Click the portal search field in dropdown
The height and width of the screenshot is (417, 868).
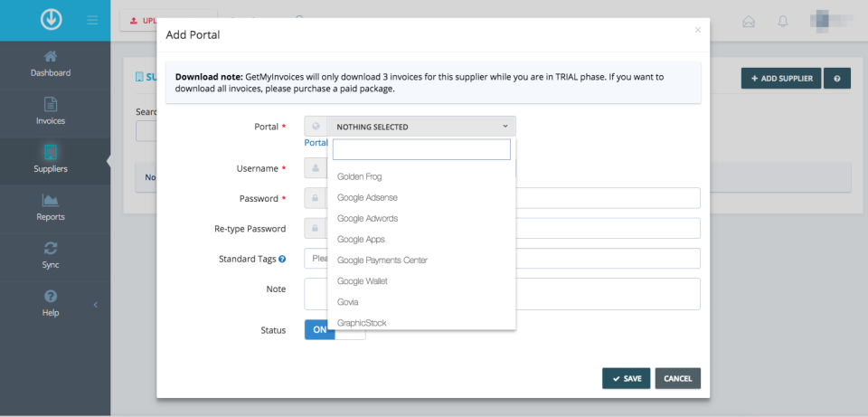pos(421,149)
